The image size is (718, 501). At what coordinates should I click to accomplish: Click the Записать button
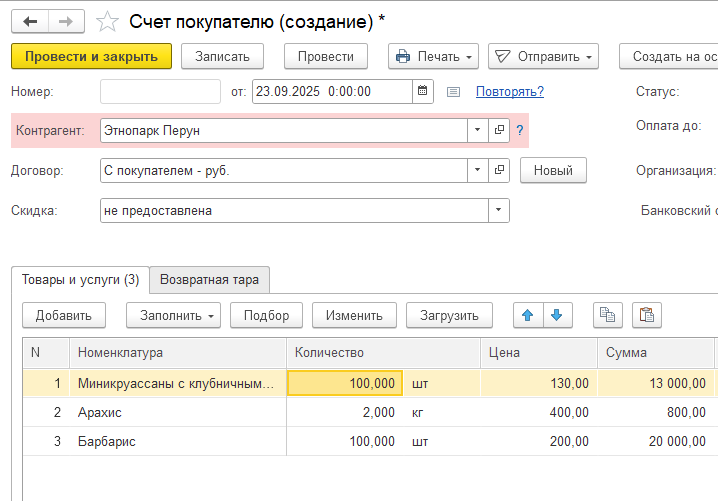222,56
